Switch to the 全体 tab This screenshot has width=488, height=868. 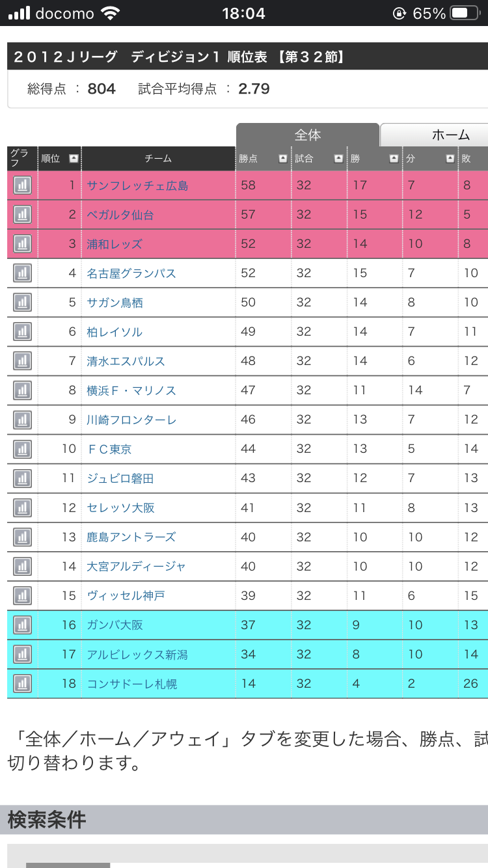[x=307, y=135]
